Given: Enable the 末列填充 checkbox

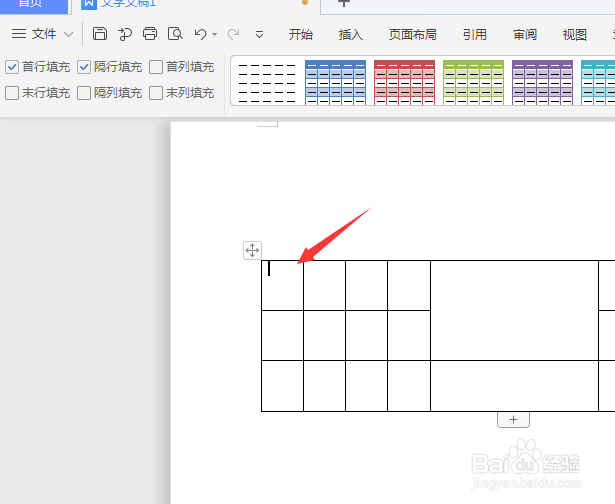Looking at the screenshot, I should (156, 93).
